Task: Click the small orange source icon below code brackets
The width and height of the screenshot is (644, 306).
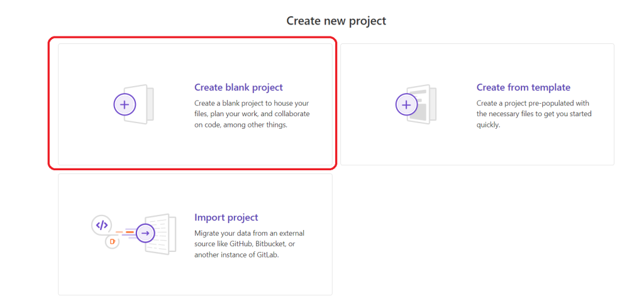Action: click(x=112, y=242)
